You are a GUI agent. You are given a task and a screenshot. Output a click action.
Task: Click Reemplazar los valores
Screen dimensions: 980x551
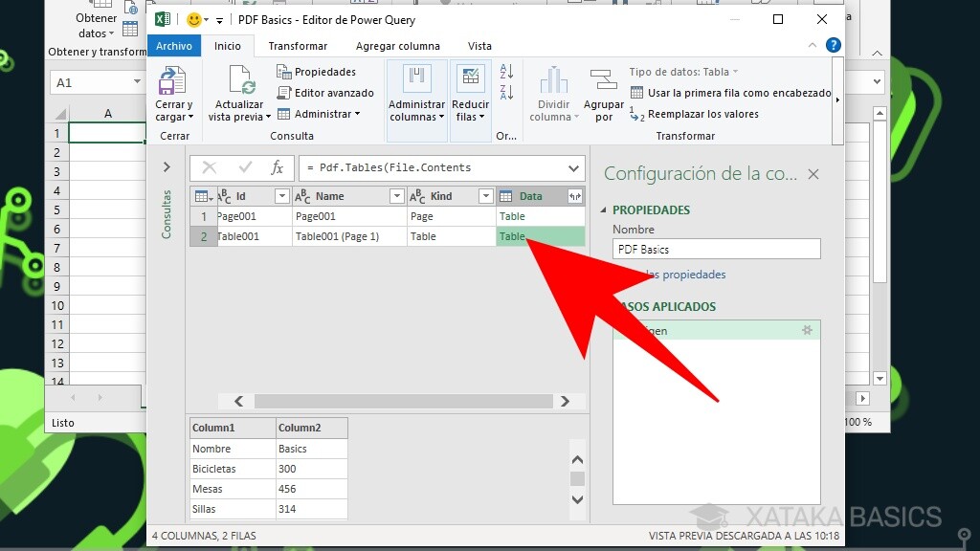695,114
